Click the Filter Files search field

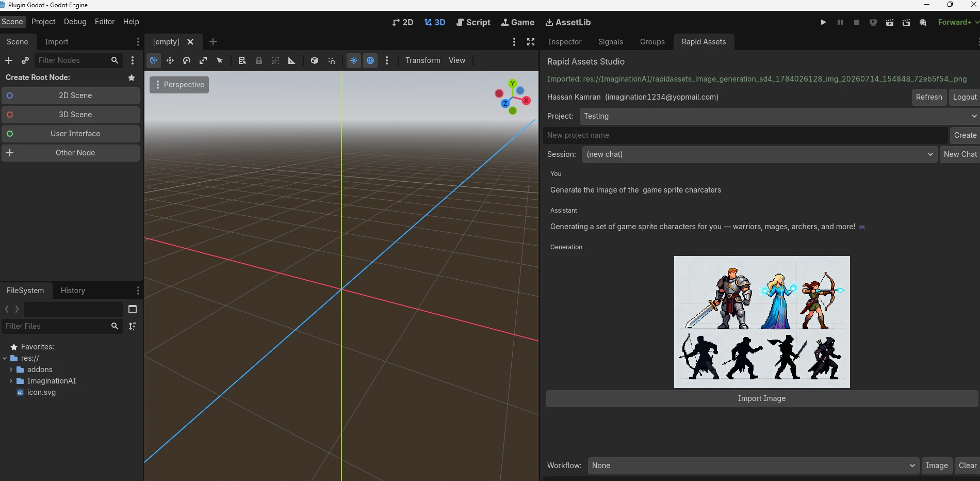tap(62, 326)
